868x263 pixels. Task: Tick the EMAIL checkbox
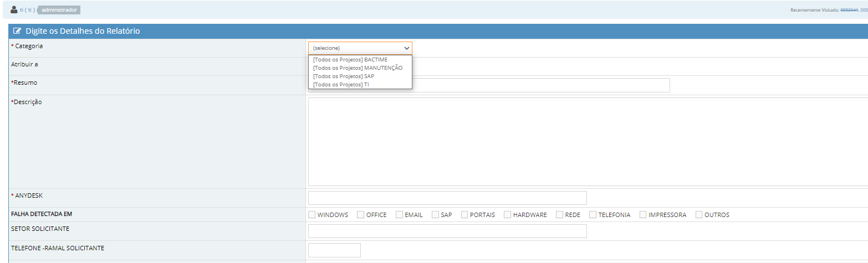[400, 215]
